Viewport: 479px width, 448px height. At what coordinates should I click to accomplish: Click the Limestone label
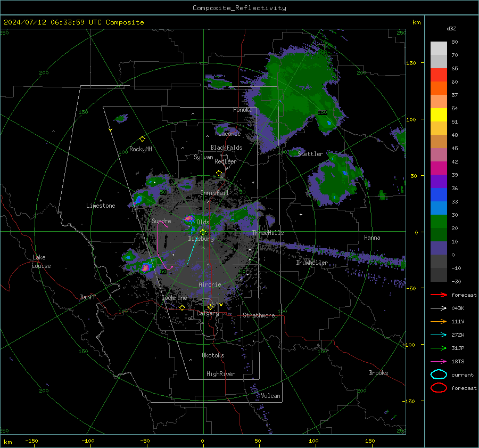point(101,206)
